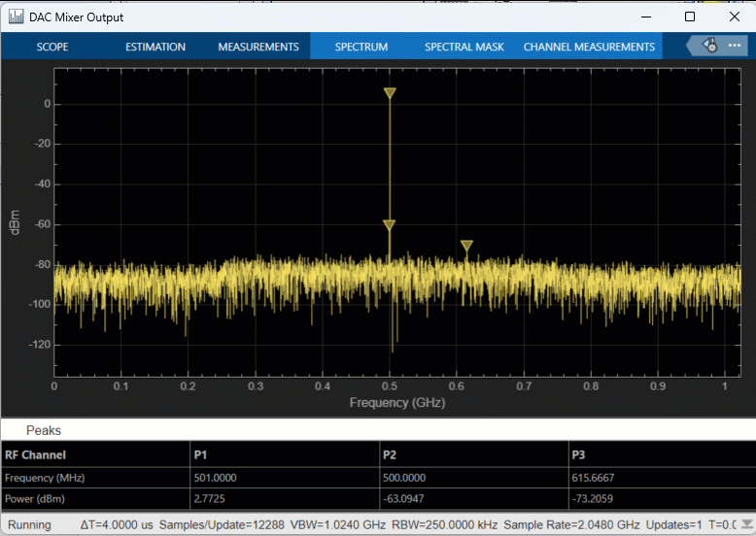The height and width of the screenshot is (536, 756).
Task: Open the Channel Measurements tab
Action: tap(589, 47)
